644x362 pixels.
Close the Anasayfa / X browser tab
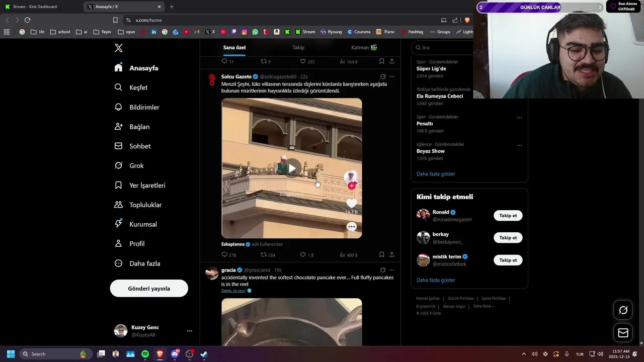pyautogui.click(x=159, y=7)
